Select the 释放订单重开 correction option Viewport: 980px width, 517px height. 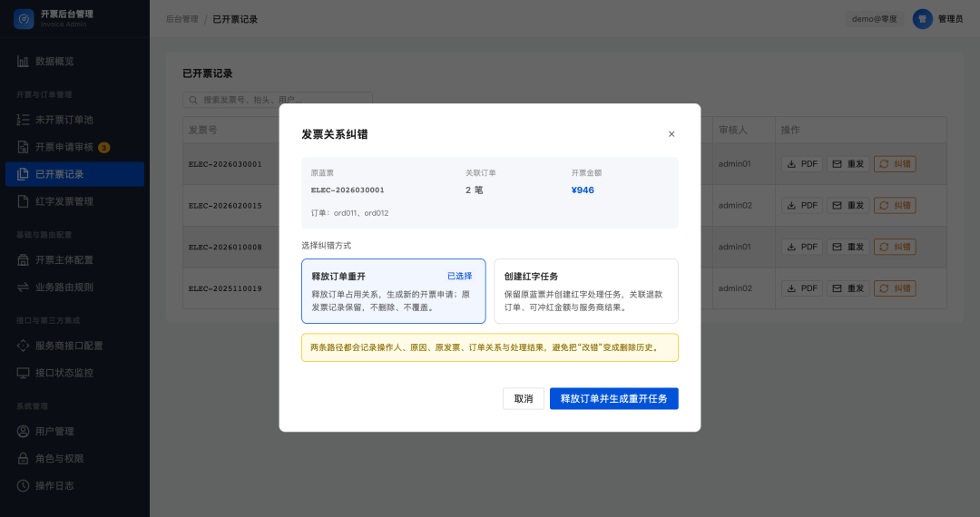(x=393, y=291)
